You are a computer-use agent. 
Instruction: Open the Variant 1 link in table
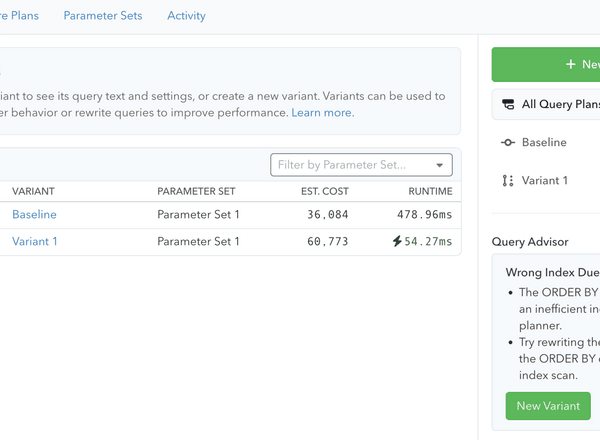[35, 242]
